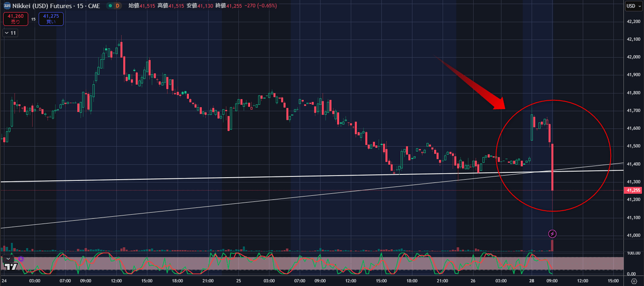This screenshot has width=644, height=286.
Task: Click the green market status dot
Action: click(x=110, y=5)
